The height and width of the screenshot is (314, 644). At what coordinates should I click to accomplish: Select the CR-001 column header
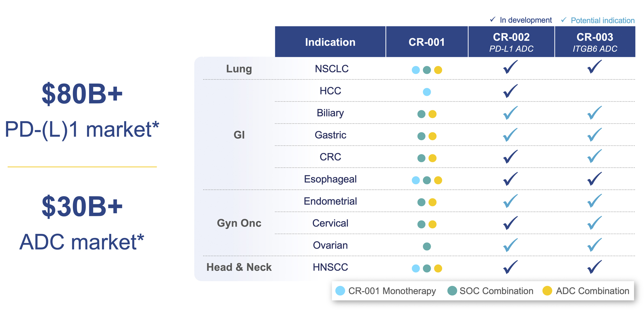pos(426,42)
